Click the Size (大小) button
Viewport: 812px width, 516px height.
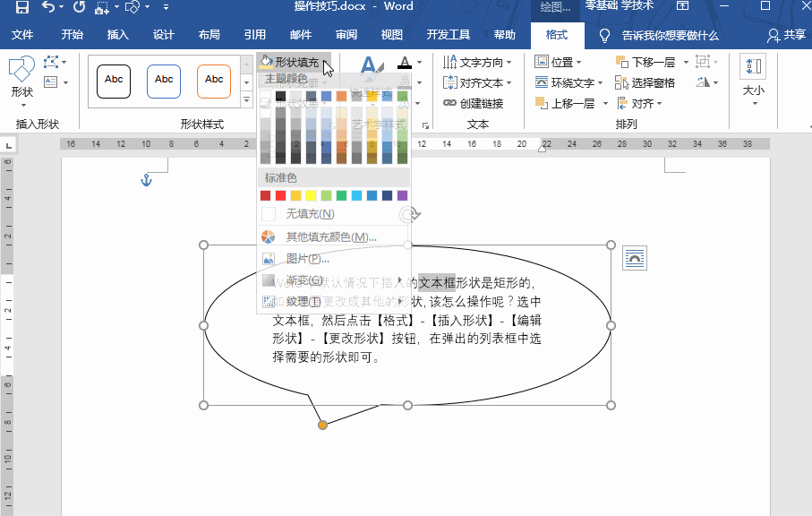click(754, 81)
